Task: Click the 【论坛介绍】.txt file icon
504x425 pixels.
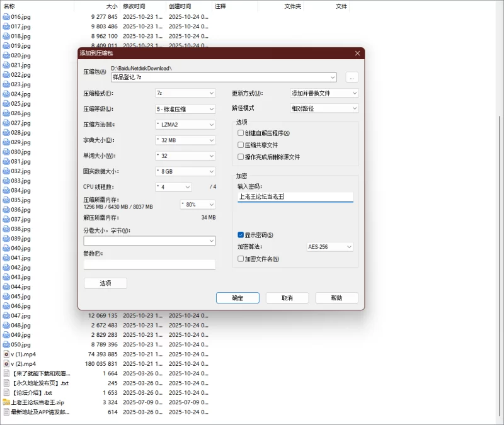Action: (6, 393)
